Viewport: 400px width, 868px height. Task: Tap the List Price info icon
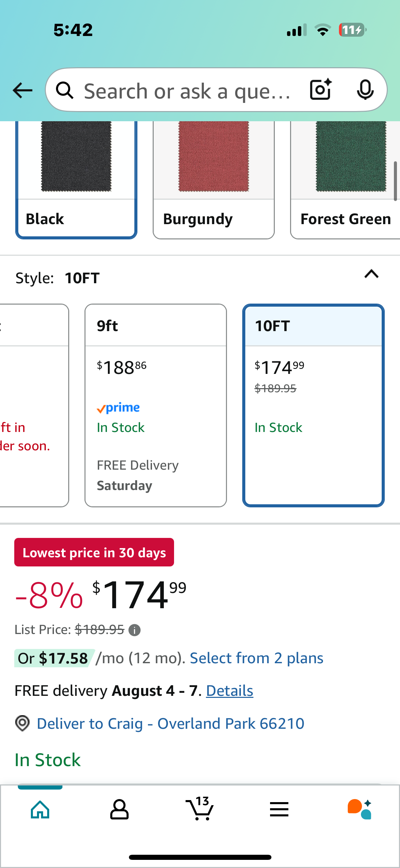[135, 630]
